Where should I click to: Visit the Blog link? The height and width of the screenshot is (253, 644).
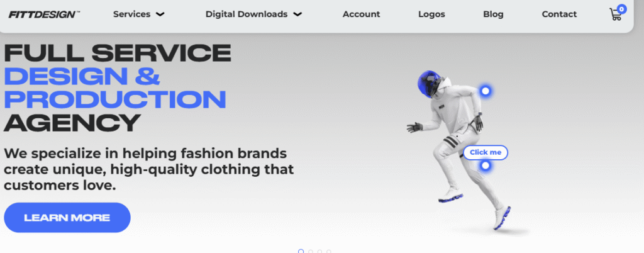(493, 14)
